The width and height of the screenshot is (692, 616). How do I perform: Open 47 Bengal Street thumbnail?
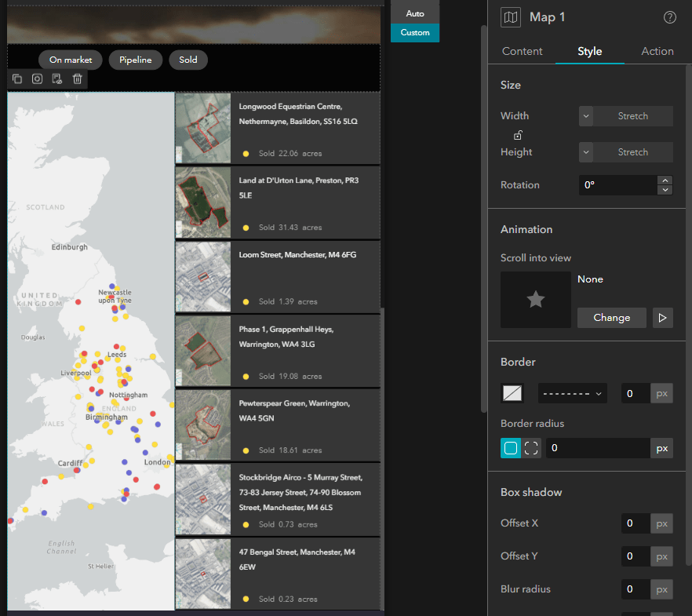203,574
